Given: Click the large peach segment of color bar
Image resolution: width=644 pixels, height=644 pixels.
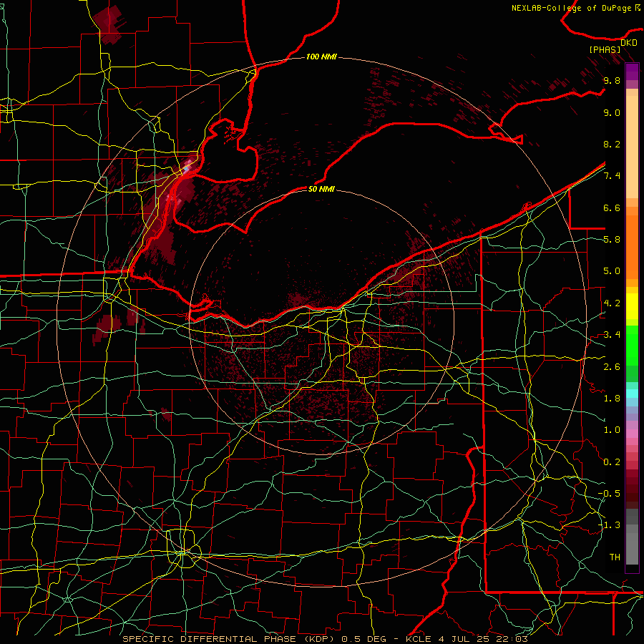Looking at the screenshot, I should (632, 147).
